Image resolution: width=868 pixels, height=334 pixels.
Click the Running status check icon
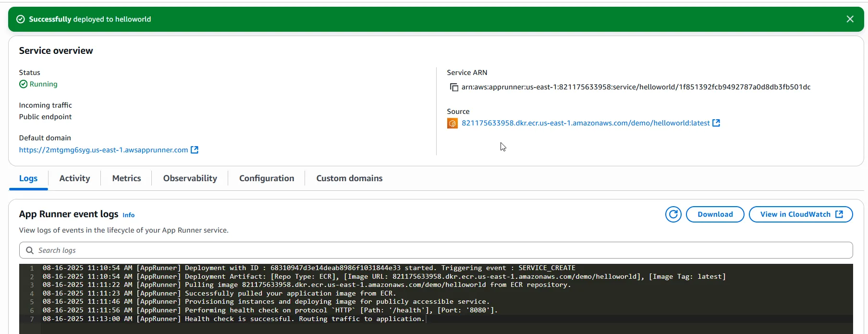(x=23, y=84)
